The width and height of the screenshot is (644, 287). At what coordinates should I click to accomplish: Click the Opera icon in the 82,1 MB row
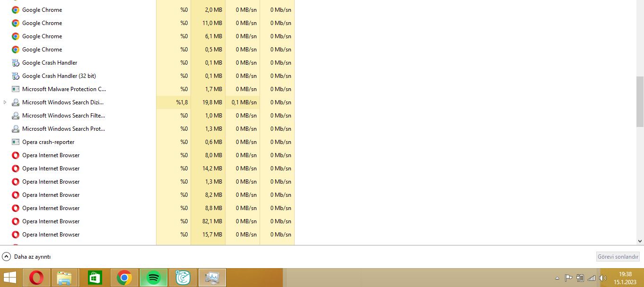click(x=16, y=221)
